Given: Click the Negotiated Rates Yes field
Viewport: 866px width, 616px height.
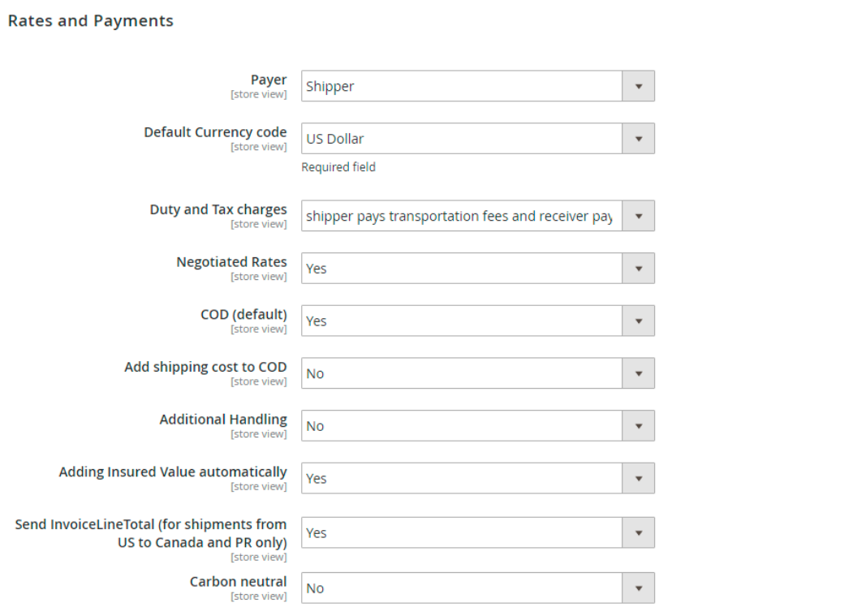Looking at the screenshot, I should [x=478, y=269].
